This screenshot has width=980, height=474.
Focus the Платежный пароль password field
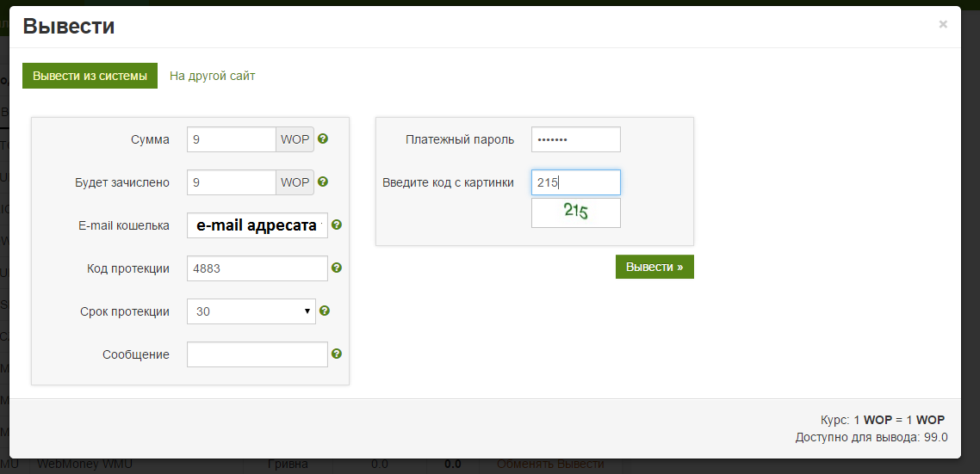(x=575, y=139)
